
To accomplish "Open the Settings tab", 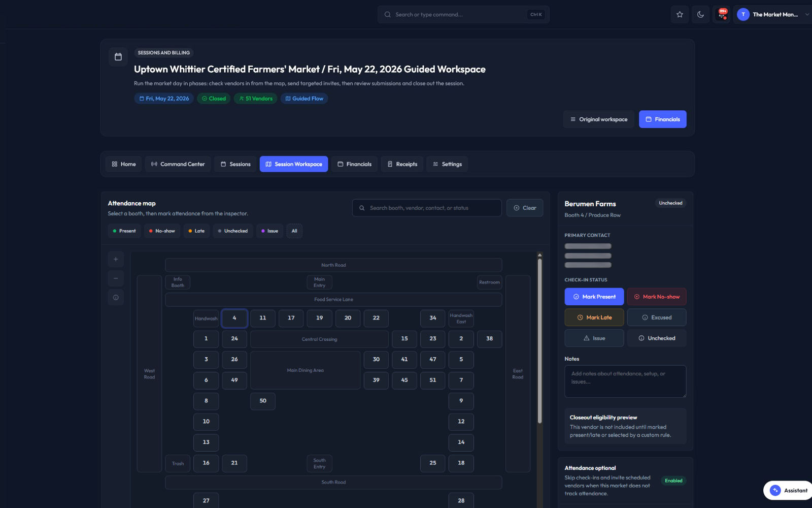I will coord(447,164).
